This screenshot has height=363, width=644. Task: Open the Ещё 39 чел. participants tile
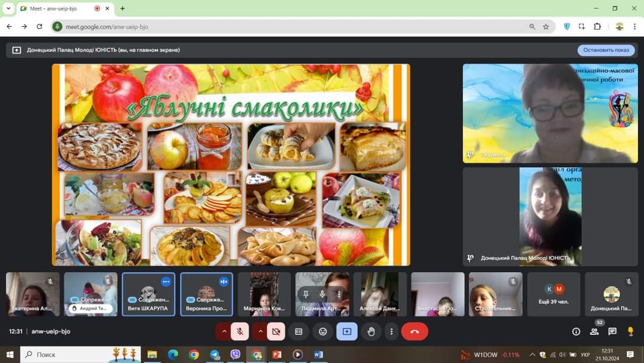click(x=553, y=294)
